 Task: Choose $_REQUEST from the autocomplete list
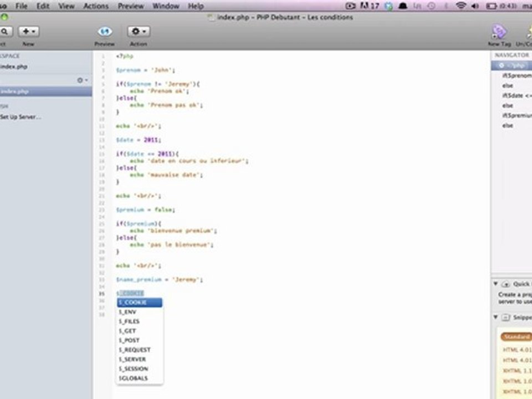pos(140,350)
